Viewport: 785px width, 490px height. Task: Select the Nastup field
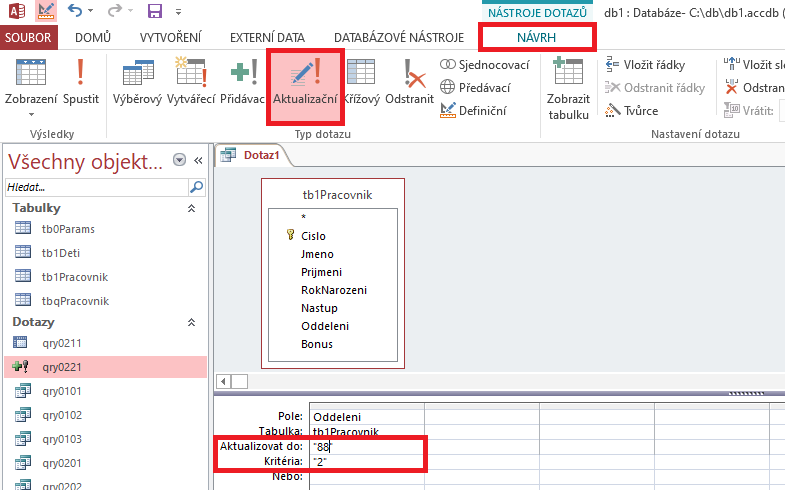tap(319, 308)
